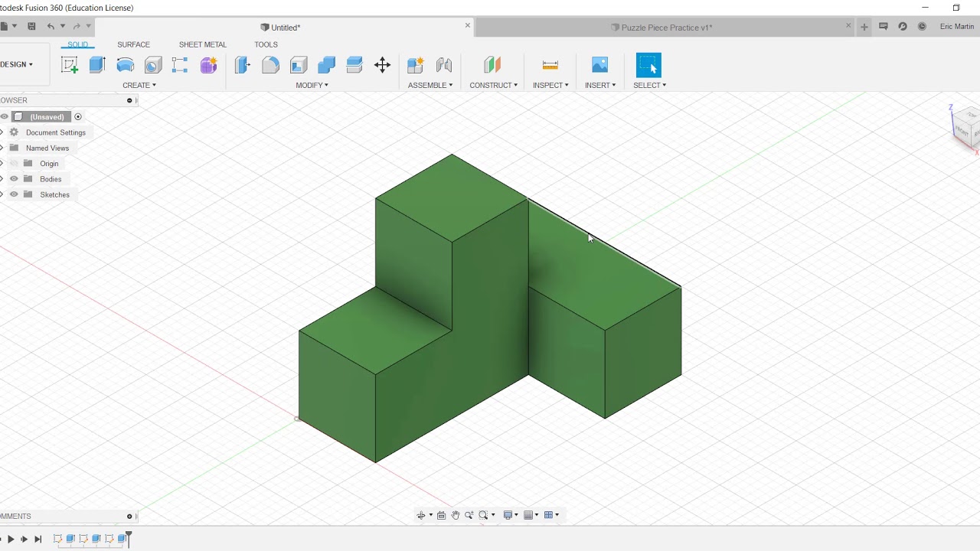Add a new design tab with plus

tap(864, 27)
